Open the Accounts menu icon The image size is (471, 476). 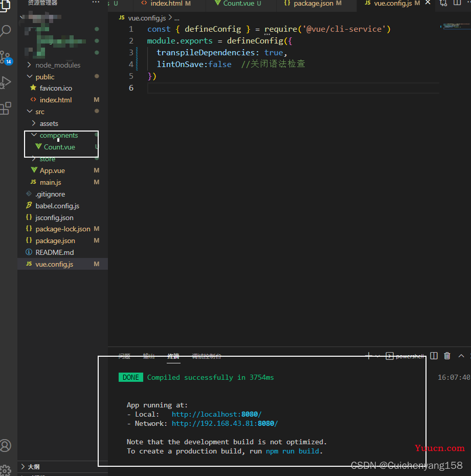pos(6,445)
